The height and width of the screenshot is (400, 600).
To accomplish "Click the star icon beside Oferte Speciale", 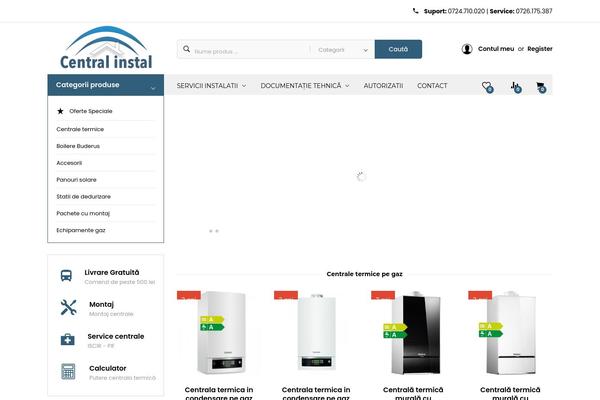I will [60, 111].
